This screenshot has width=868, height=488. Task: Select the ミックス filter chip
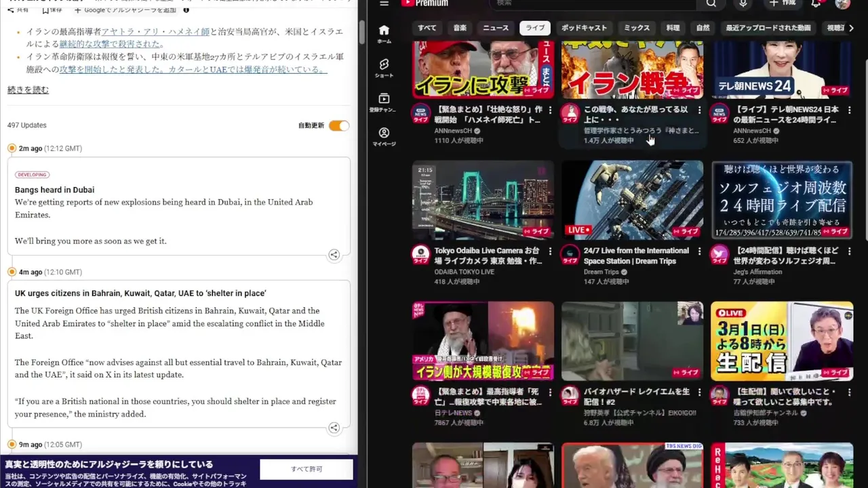click(x=637, y=28)
